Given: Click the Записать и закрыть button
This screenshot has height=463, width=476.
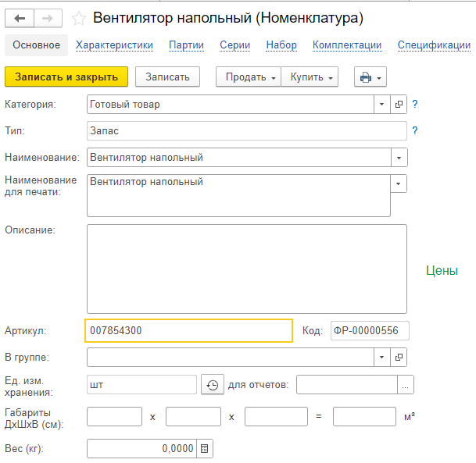Looking at the screenshot, I should [x=66, y=77].
